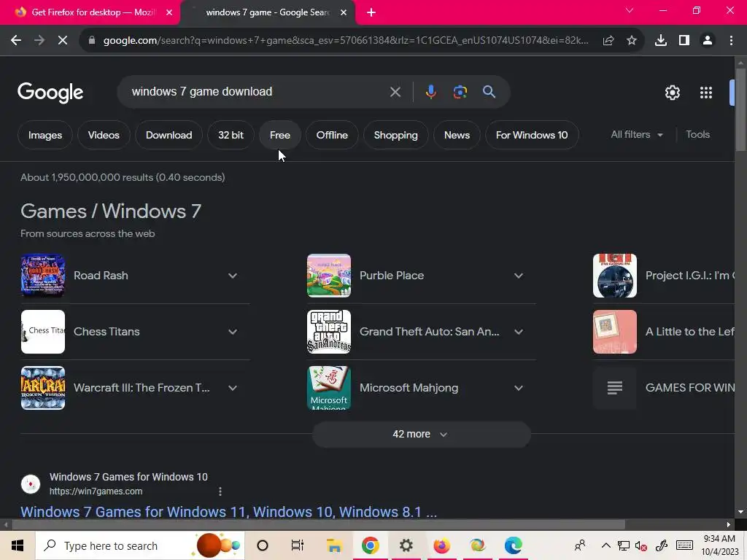Open Windows Start menu

tap(18, 545)
